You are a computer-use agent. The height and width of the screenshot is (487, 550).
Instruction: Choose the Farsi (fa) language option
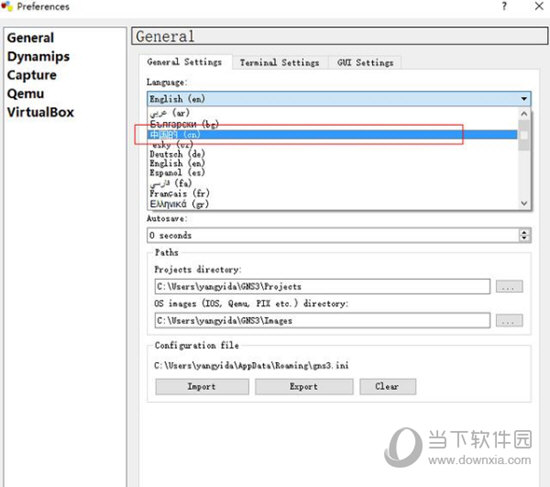click(332, 183)
